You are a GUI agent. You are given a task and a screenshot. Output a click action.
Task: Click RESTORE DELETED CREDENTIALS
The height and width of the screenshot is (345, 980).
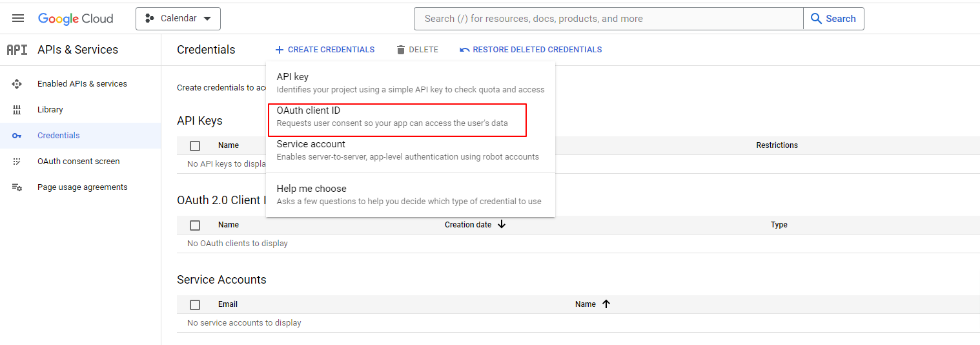point(531,50)
